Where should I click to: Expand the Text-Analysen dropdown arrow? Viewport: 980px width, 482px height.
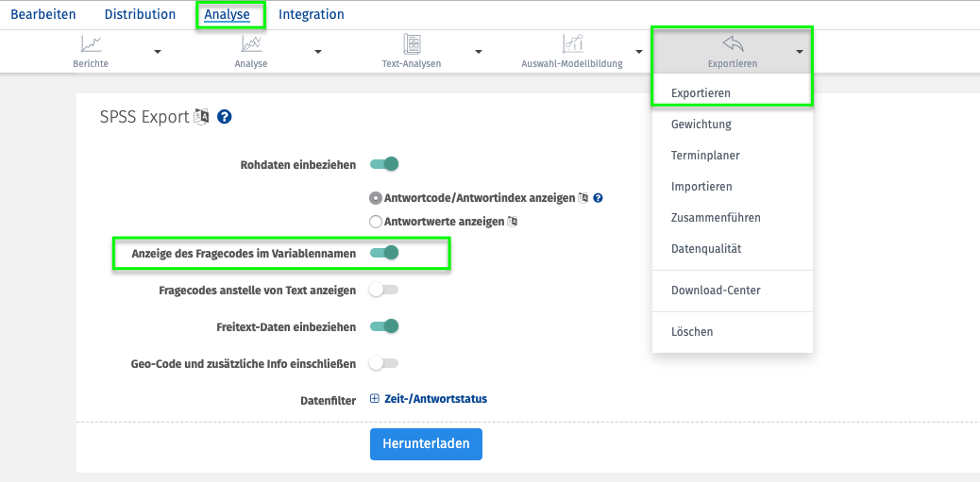tap(479, 52)
